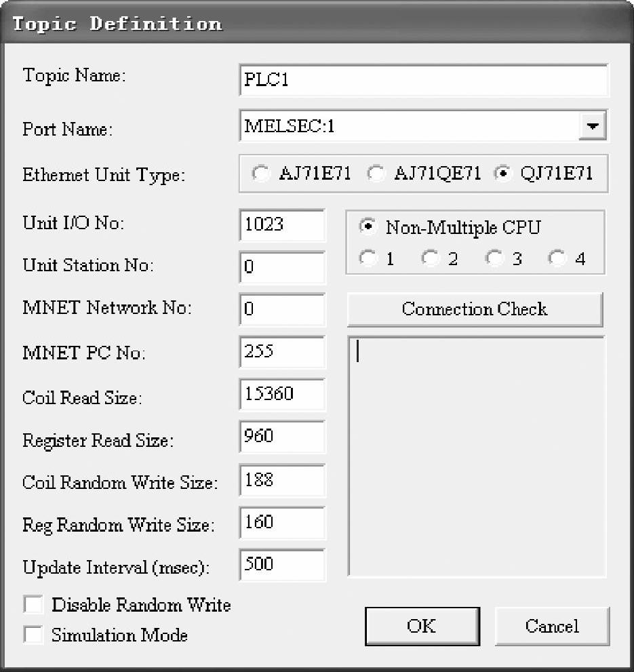Select multiple CPU number 1
This screenshot has width=634, height=672.
[368, 258]
